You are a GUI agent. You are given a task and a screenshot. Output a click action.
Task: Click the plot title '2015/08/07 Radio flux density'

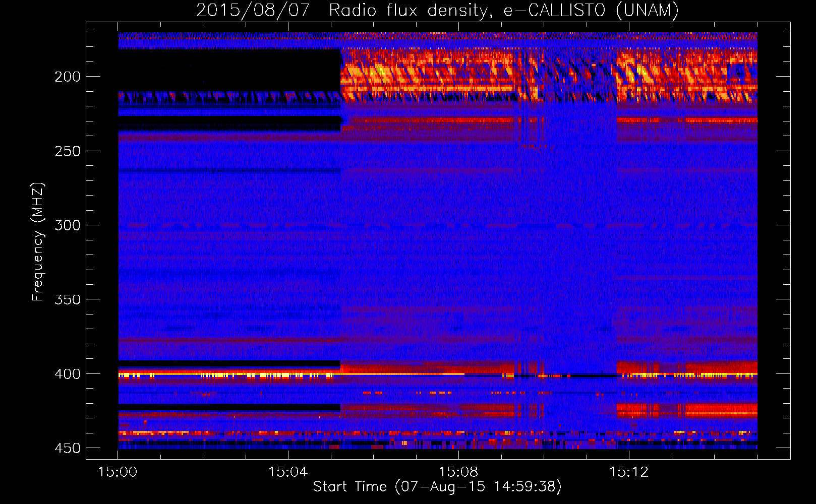click(x=438, y=11)
